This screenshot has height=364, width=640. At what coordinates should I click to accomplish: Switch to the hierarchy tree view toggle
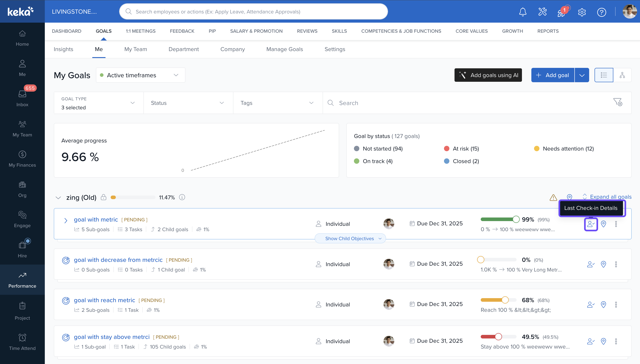622,75
